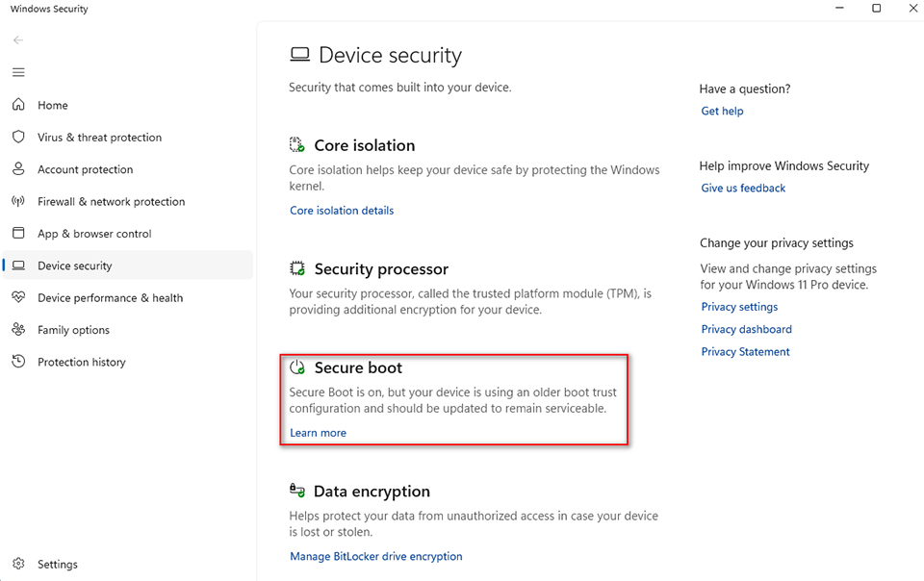Click the Device security laptop icon in sidebar
924x581 pixels.
(18, 265)
